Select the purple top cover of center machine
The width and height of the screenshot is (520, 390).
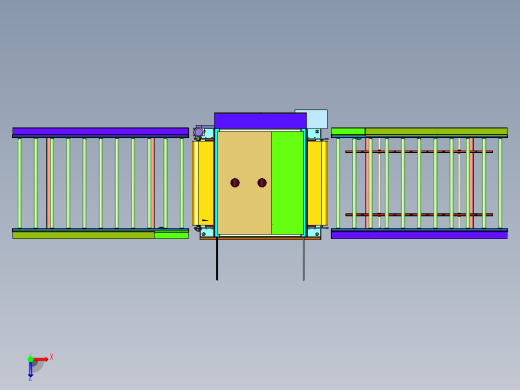(260, 121)
